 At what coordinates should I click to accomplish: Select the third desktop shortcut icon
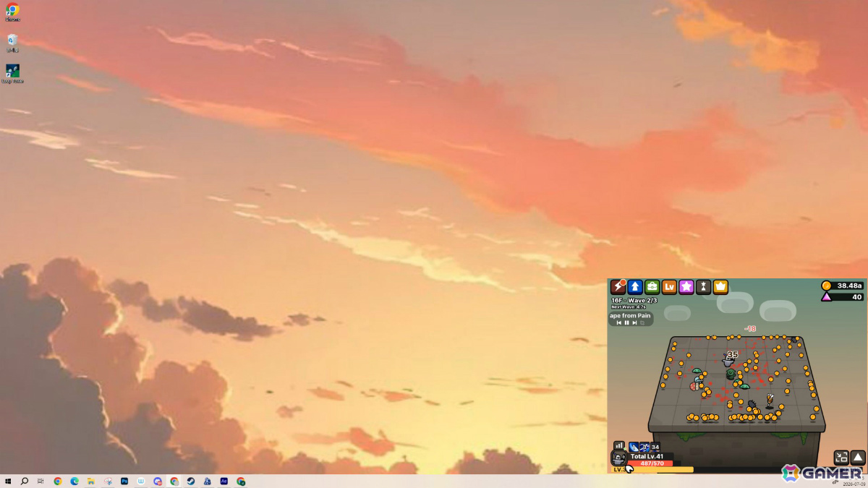12,74
